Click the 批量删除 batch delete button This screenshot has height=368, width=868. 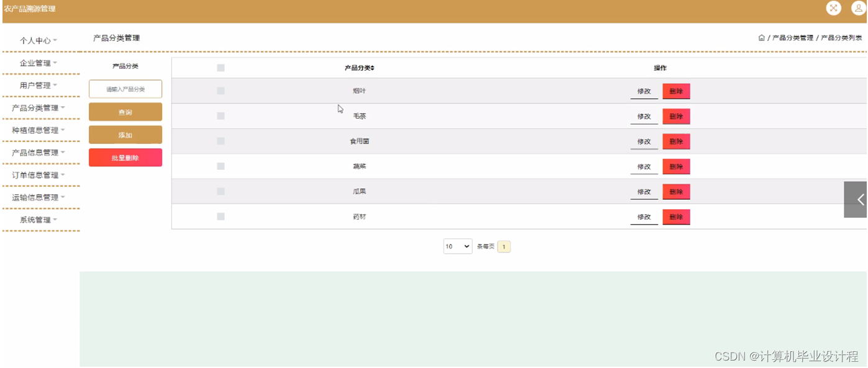coord(126,158)
